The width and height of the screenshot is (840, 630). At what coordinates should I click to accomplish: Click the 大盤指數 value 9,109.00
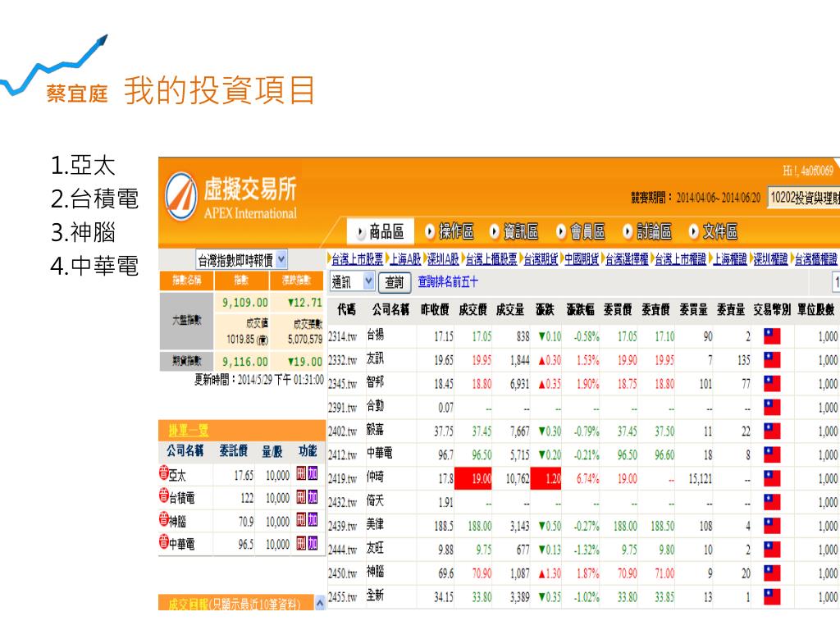tap(245, 303)
